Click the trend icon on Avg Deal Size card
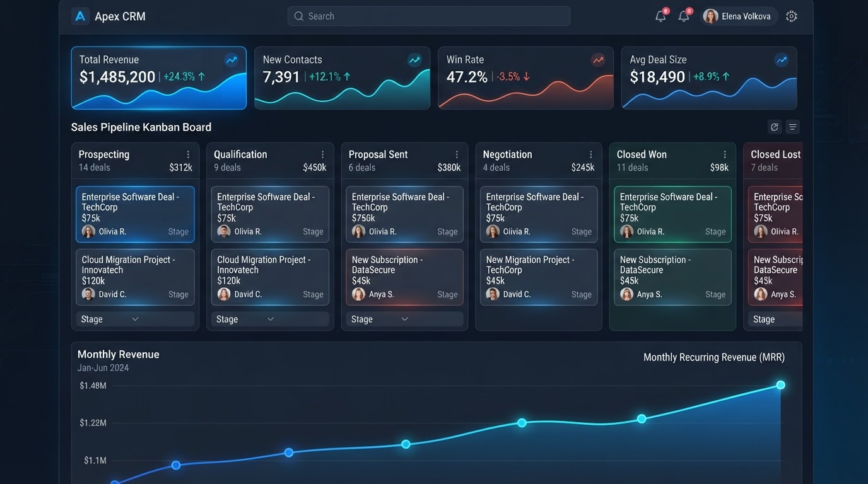This screenshot has height=484, width=868. point(782,60)
